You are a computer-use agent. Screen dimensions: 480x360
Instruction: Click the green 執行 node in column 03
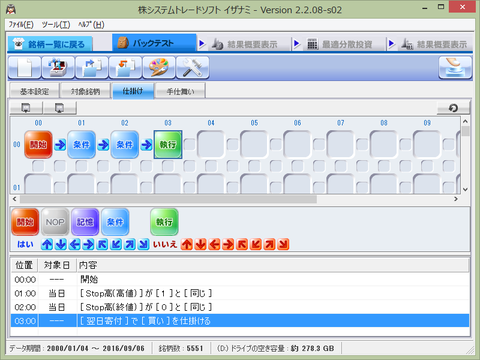[168, 144]
